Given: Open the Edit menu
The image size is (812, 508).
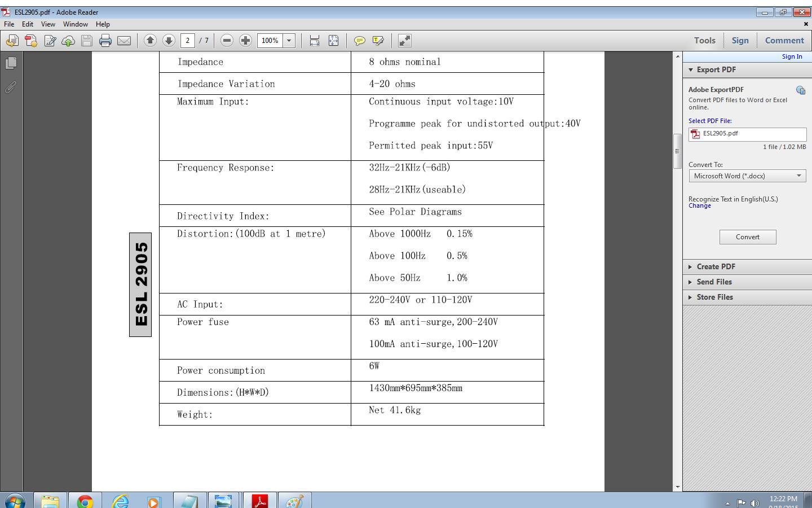Looking at the screenshot, I should tap(28, 24).
